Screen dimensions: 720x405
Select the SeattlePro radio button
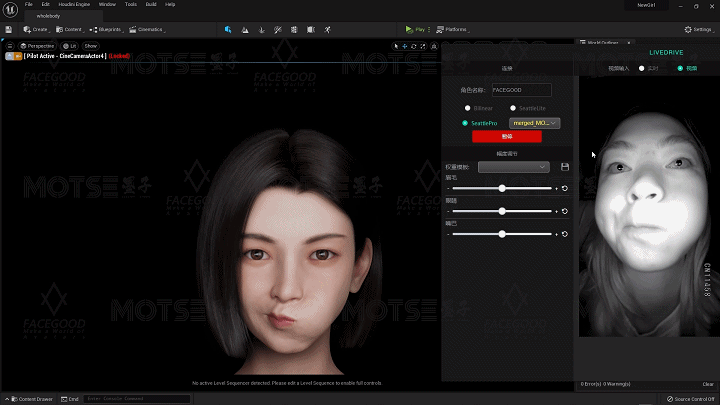point(466,123)
